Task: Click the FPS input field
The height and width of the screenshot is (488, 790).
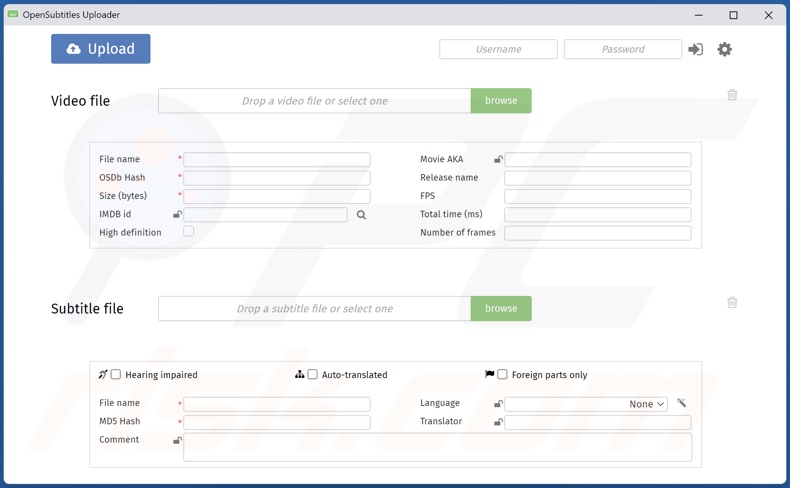Action: point(598,196)
